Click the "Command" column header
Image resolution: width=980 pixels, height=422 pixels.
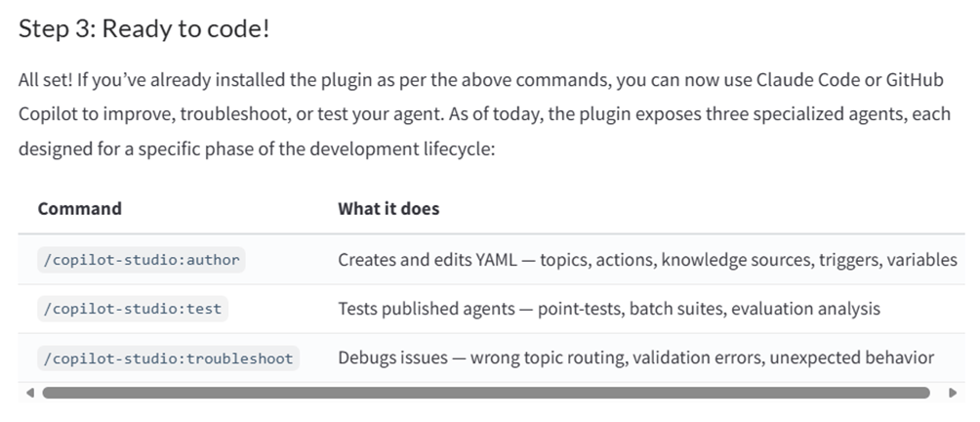click(x=79, y=208)
